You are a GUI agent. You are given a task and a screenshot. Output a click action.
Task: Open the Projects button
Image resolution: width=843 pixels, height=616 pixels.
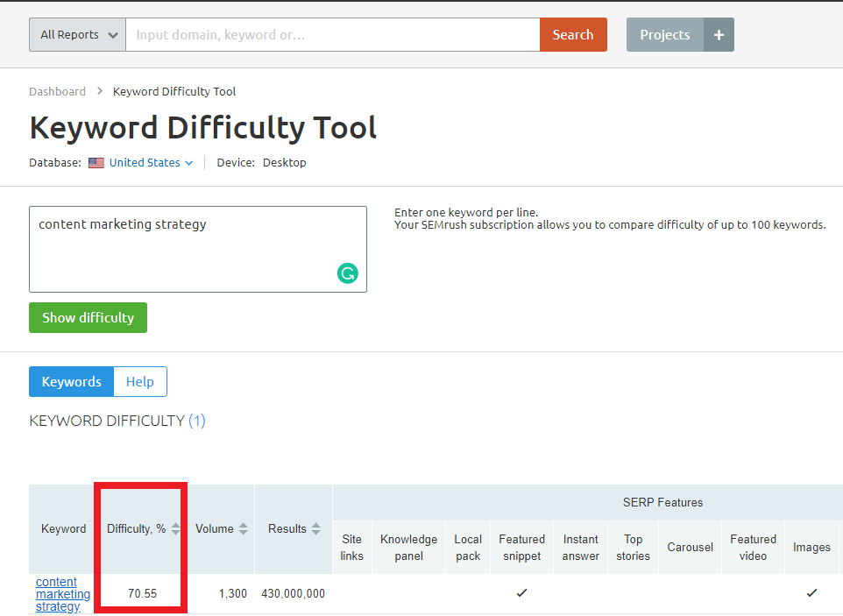point(664,34)
